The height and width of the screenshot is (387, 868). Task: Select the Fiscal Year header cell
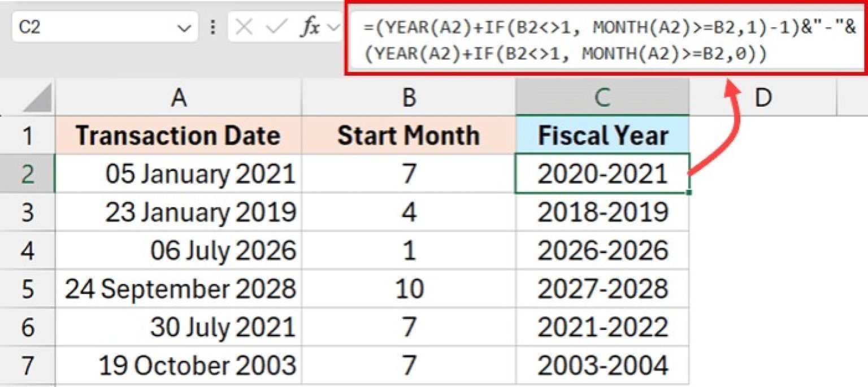[604, 134]
